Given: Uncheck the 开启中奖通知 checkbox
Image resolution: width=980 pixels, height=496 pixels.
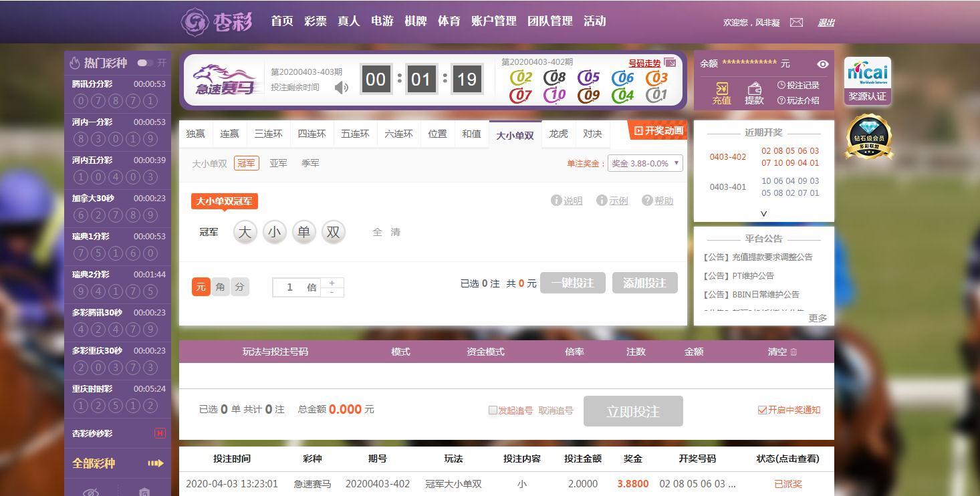Looking at the screenshot, I should tap(762, 410).
